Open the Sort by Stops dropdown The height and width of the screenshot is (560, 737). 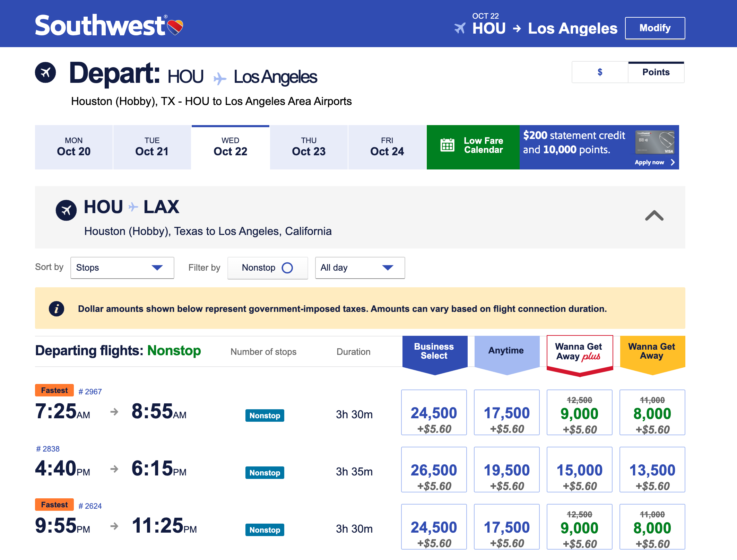[122, 268]
